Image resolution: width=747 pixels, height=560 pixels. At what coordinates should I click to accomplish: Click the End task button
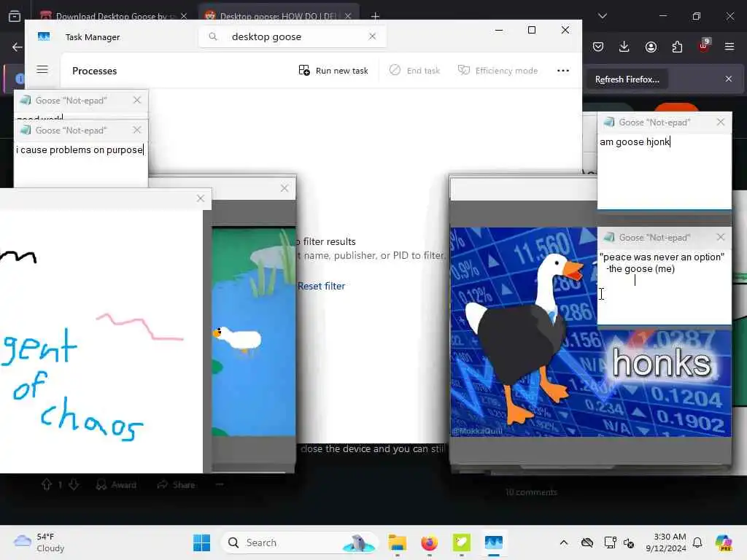pos(414,71)
